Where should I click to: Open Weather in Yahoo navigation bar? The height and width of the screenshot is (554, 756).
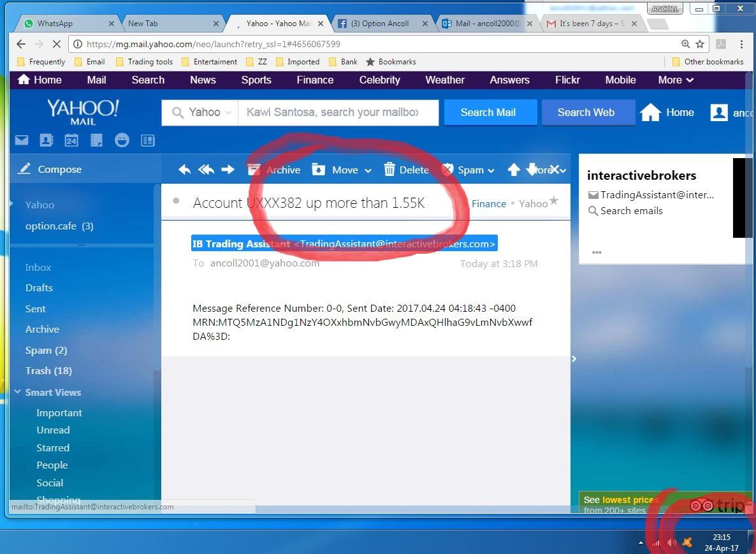pos(444,80)
